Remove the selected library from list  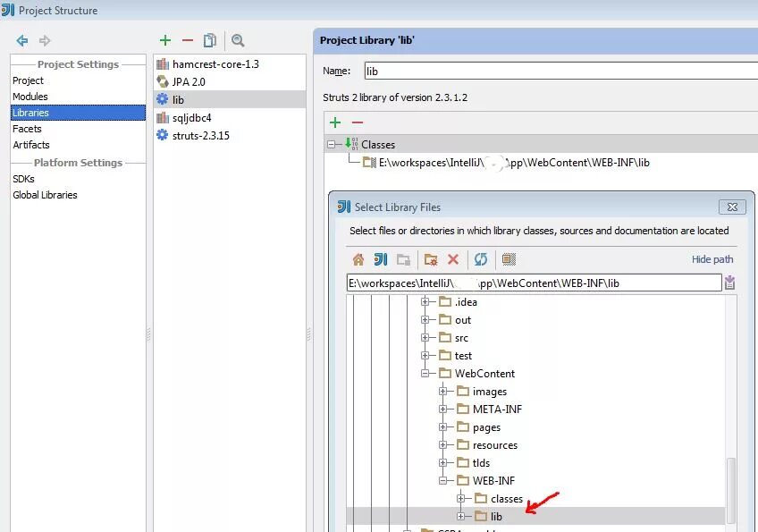(188, 40)
